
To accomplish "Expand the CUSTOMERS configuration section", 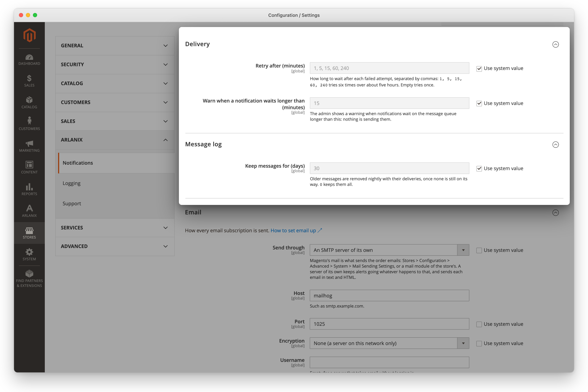I will coord(115,102).
